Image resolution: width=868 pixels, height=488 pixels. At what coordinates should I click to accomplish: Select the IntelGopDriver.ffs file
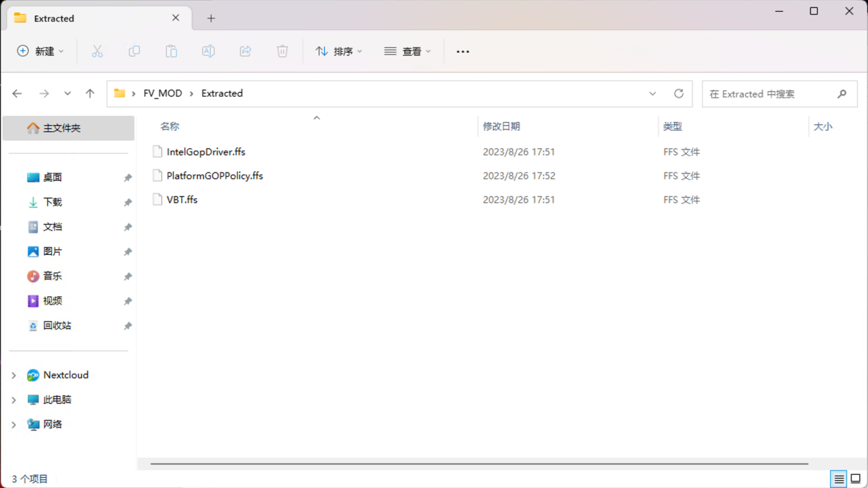pos(206,152)
